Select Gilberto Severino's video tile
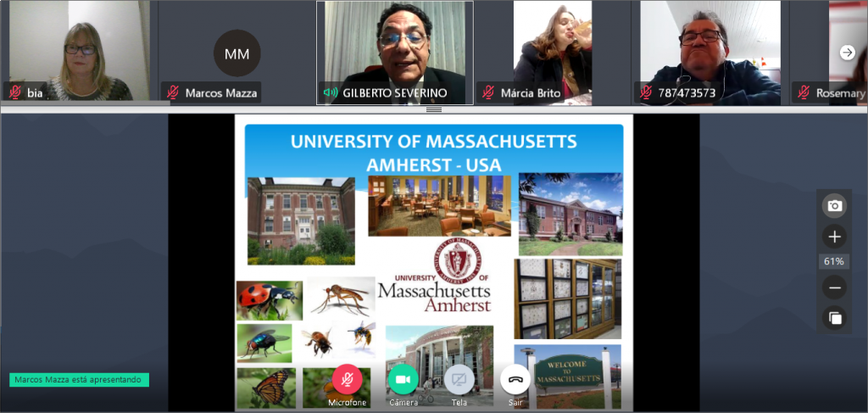Screen dimensions: 868x413 click(x=395, y=53)
